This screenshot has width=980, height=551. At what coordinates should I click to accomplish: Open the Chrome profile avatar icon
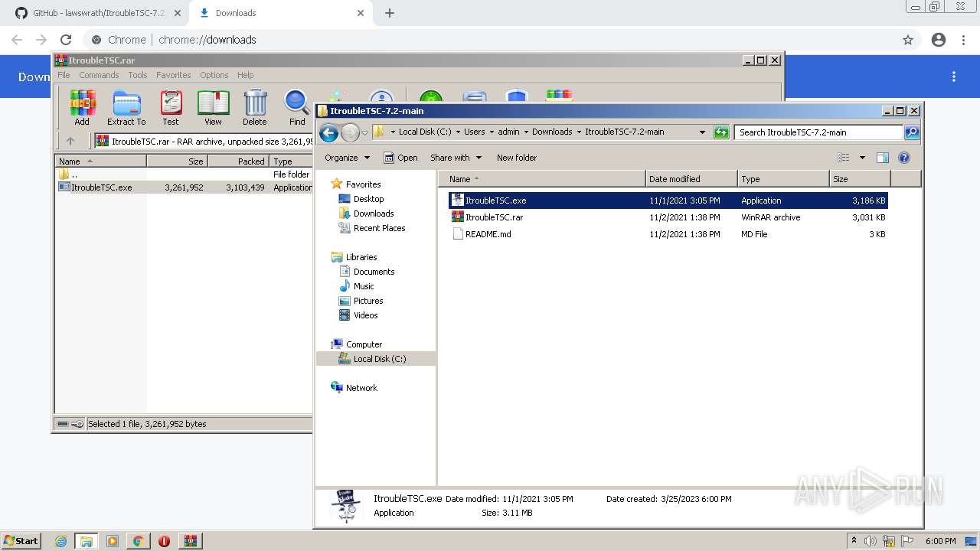[939, 40]
